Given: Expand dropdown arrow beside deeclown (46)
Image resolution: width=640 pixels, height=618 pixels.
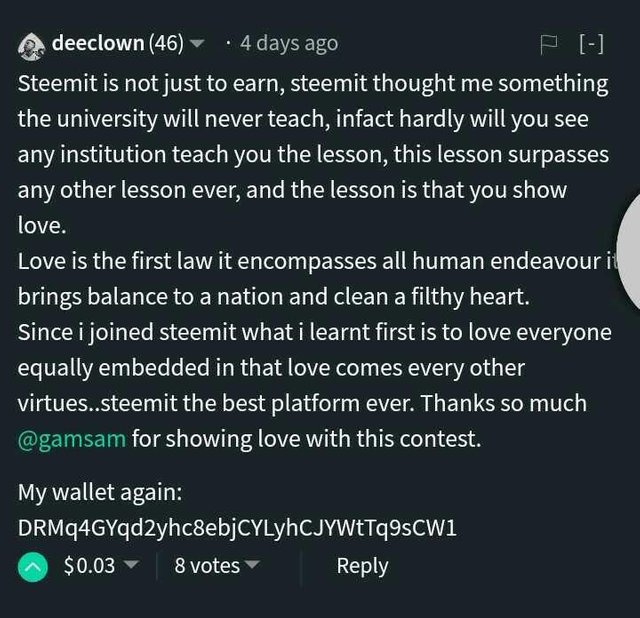Looking at the screenshot, I should tap(197, 43).
